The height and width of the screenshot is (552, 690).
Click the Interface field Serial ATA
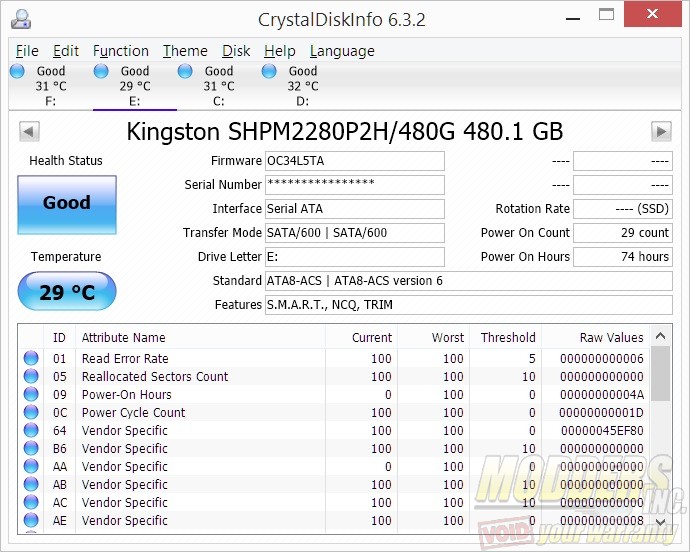(x=355, y=209)
